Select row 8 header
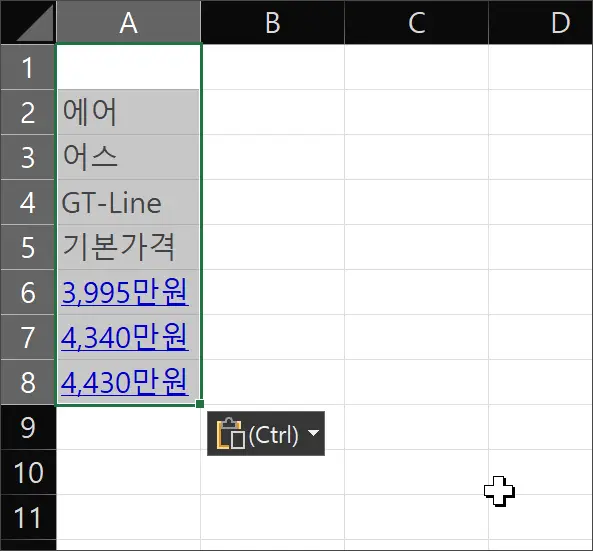 28,382
